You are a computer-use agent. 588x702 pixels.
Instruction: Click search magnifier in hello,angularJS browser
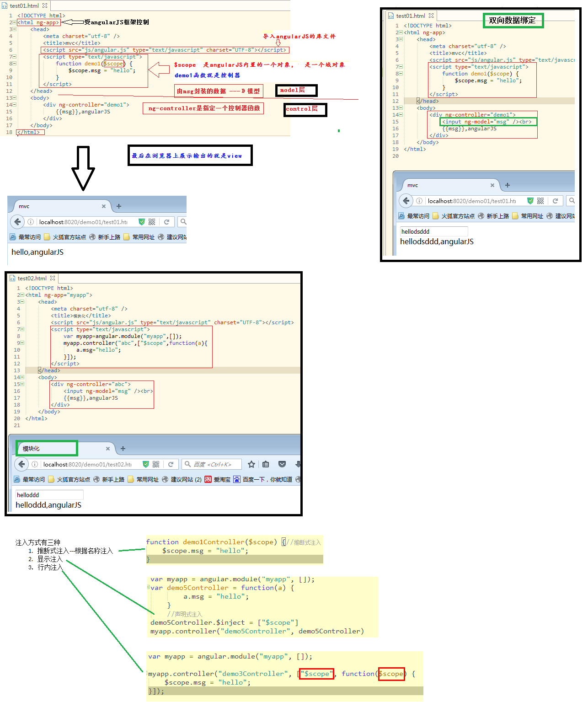pyautogui.click(x=183, y=222)
